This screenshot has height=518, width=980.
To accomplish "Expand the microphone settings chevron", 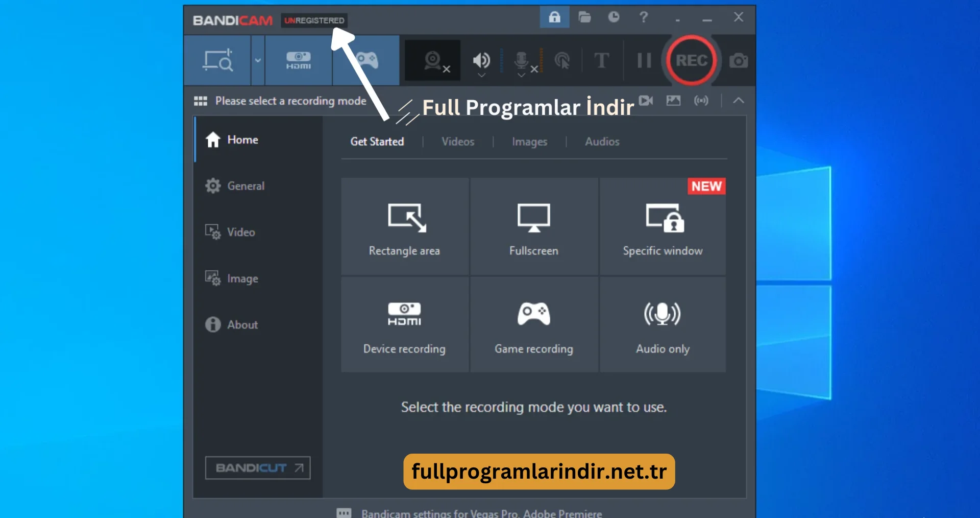I will (521, 75).
